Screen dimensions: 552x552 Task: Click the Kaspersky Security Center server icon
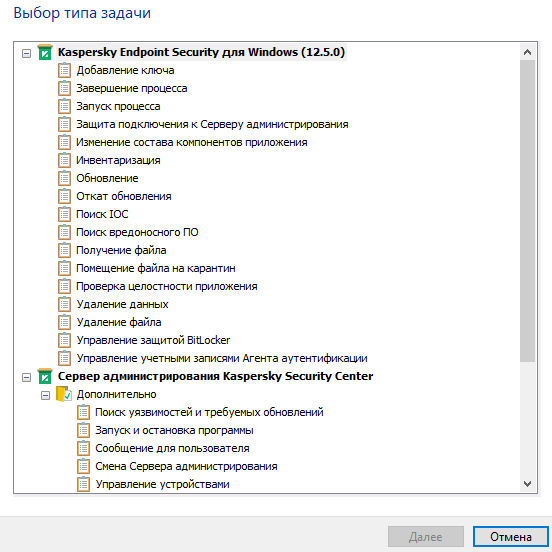pos(45,376)
